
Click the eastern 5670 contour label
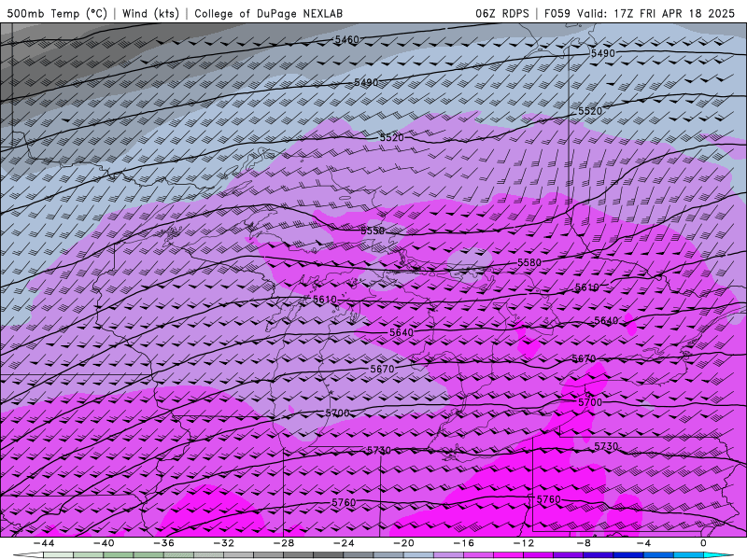584,358
